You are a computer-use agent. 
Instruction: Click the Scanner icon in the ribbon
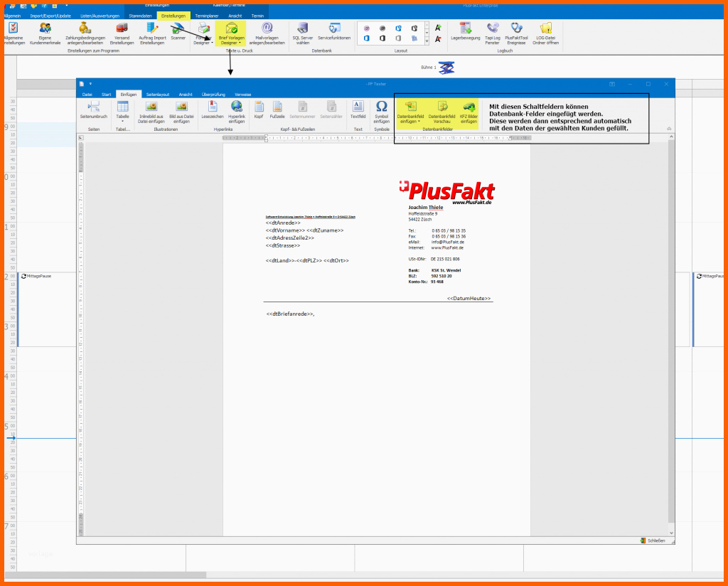click(x=178, y=32)
